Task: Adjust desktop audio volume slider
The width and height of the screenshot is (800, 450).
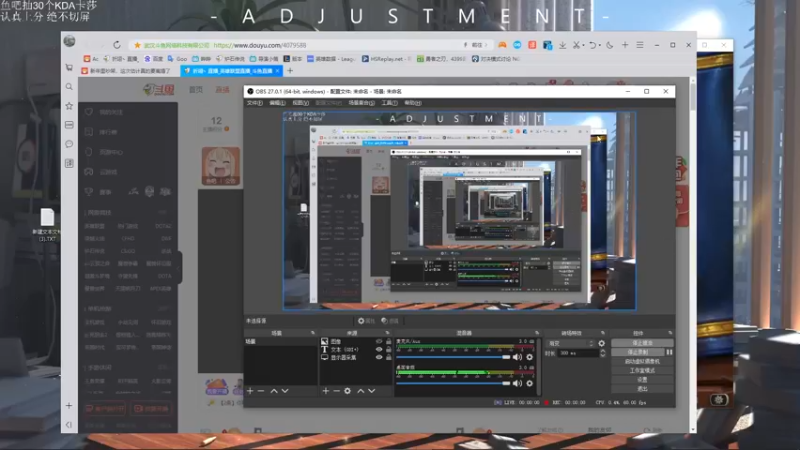Action: pos(453,383)
